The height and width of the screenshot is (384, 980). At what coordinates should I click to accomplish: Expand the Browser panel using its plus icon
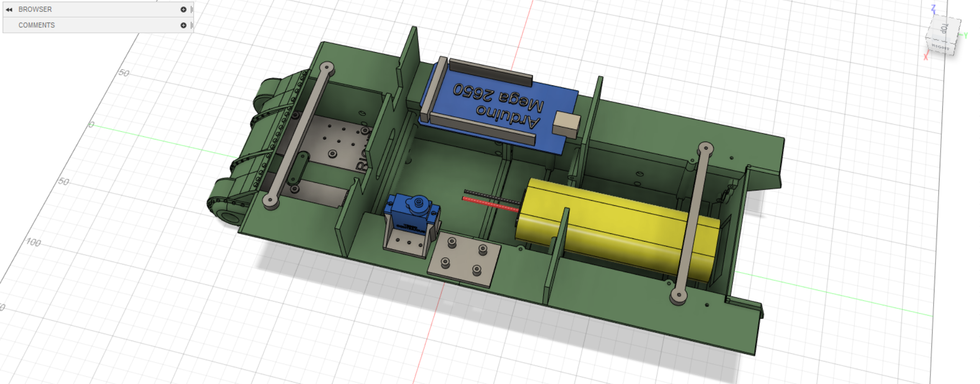click(x=183, y=10)
